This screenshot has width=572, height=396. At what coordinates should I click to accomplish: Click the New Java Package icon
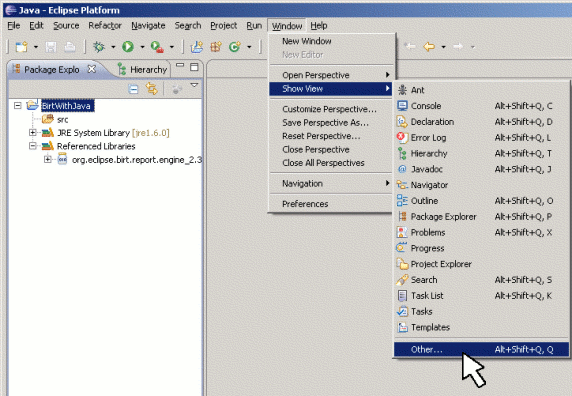tap(216, 47)
